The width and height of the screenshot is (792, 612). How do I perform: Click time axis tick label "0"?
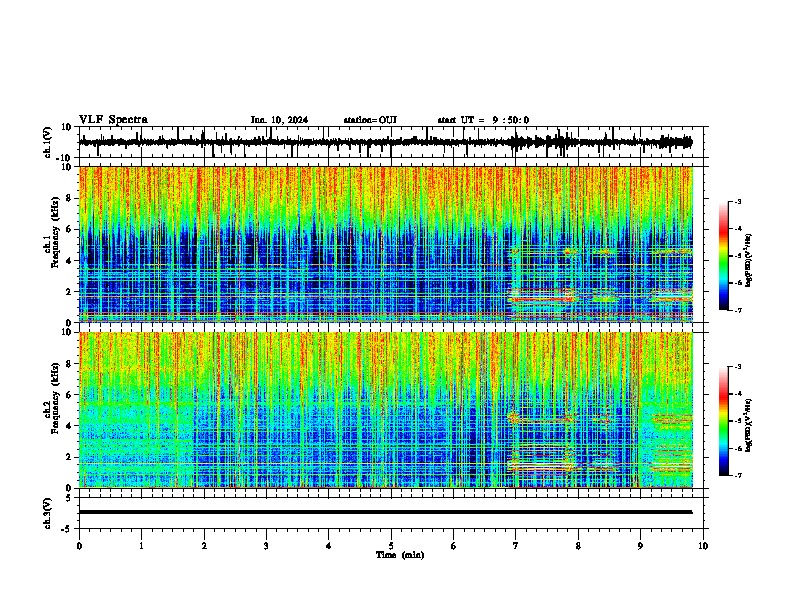point(79,546)
